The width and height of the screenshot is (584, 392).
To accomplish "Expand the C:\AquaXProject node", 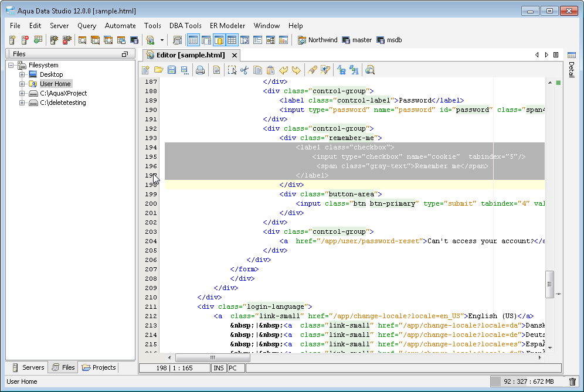I will (x=22, y=93).
